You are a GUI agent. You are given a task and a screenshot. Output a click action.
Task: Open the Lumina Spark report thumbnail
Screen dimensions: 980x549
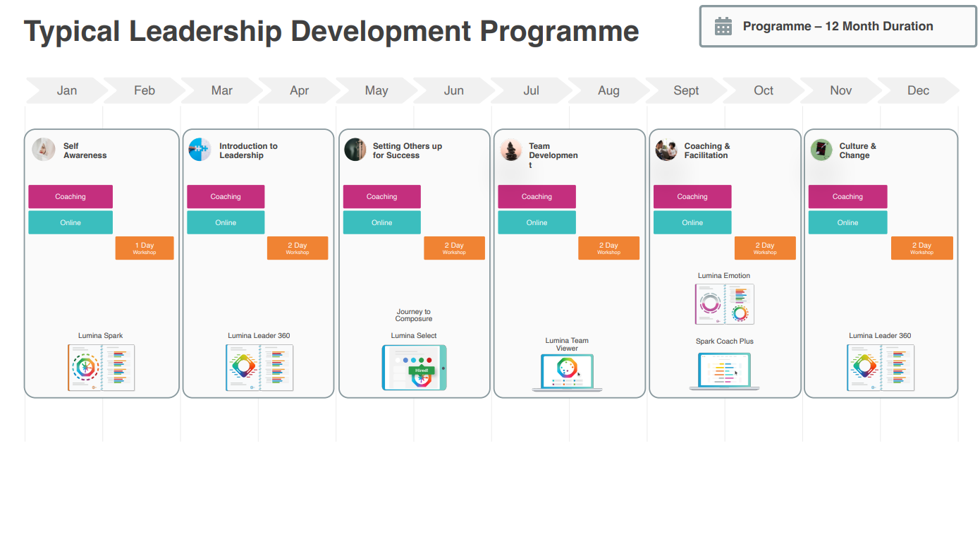coord(102,368)
